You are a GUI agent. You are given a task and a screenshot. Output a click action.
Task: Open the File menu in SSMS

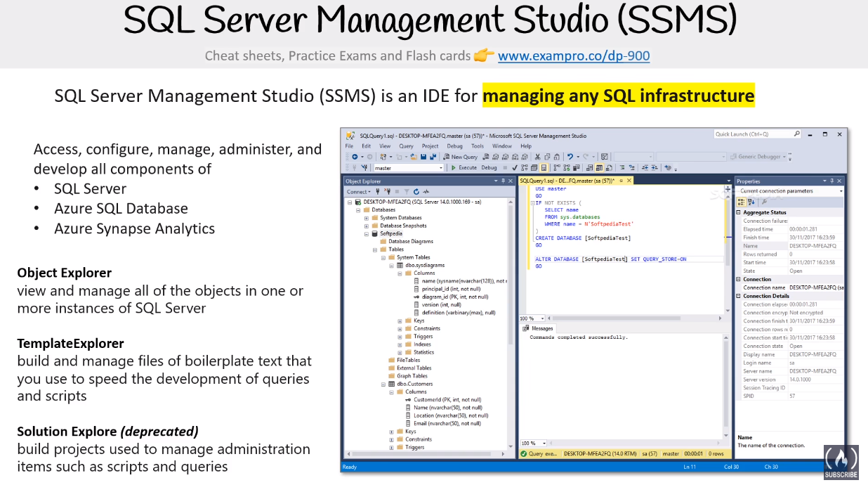point(348,146)
